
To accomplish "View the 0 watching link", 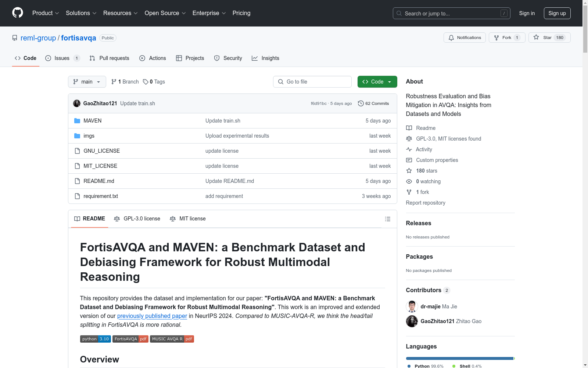I will [x=423, y=181].
